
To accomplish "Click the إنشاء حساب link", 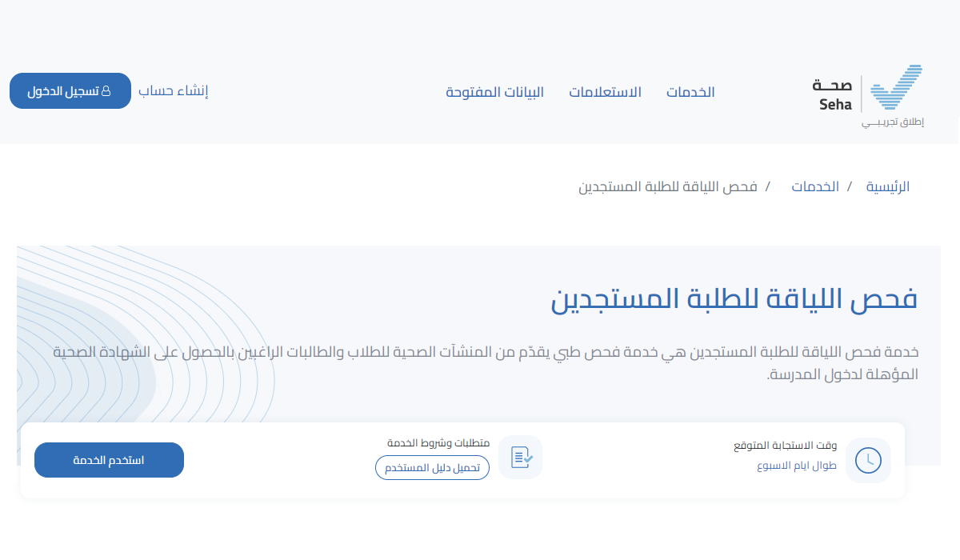I will [174, 91].
